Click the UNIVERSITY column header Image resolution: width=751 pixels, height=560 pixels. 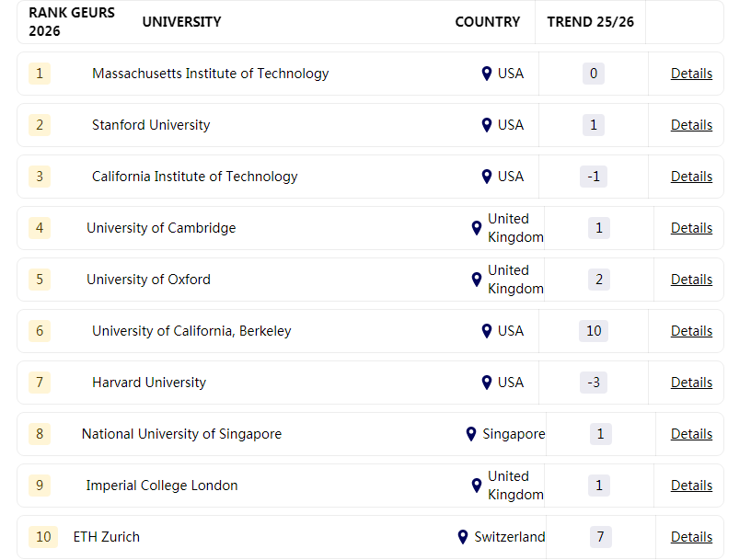[181, 22]
